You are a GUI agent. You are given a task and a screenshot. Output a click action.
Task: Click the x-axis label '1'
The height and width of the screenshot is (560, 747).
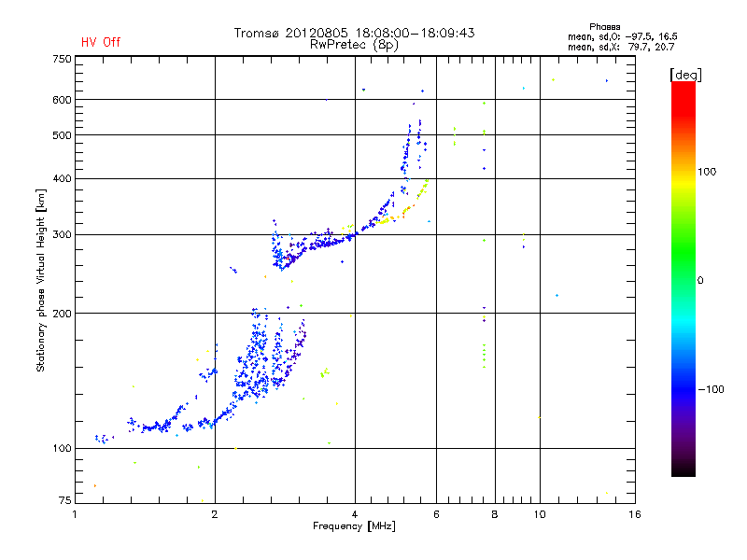(75, 514)
